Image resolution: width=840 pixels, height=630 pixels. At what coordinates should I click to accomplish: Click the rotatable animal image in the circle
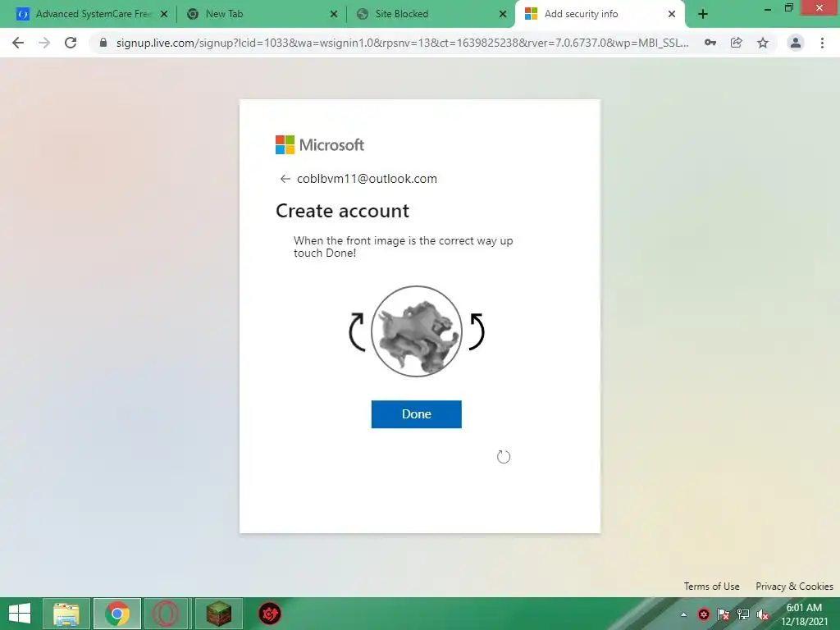point(416,331)
